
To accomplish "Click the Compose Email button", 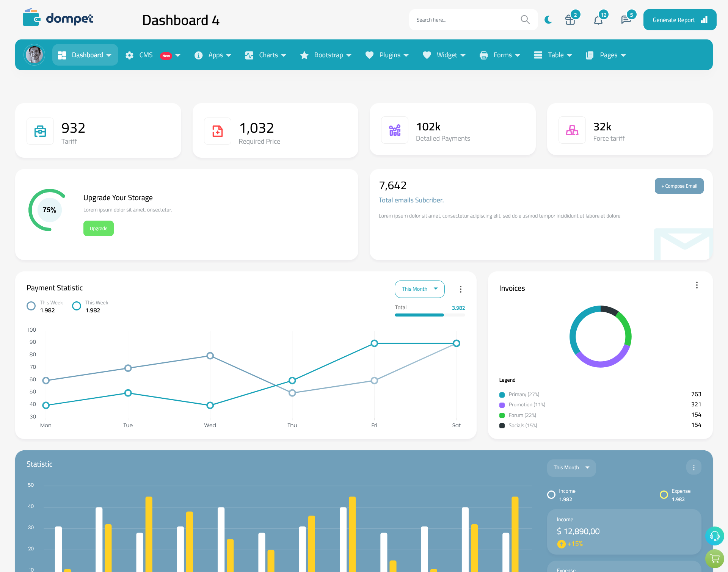I will tap(678, 185).
